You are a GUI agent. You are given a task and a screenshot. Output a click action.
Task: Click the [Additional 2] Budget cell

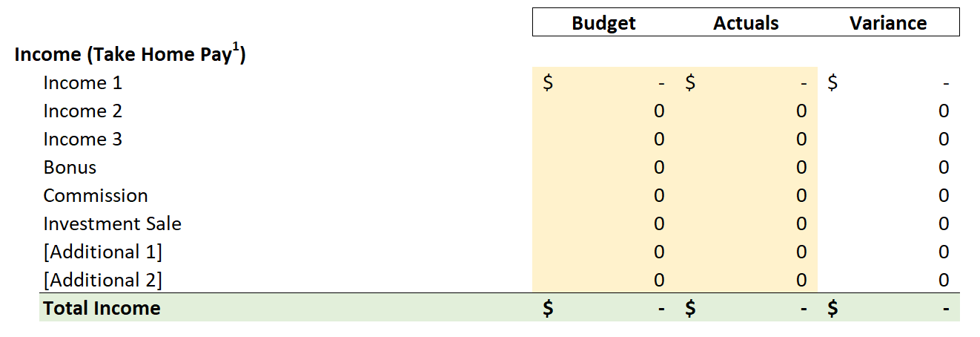tap(603, 281)
